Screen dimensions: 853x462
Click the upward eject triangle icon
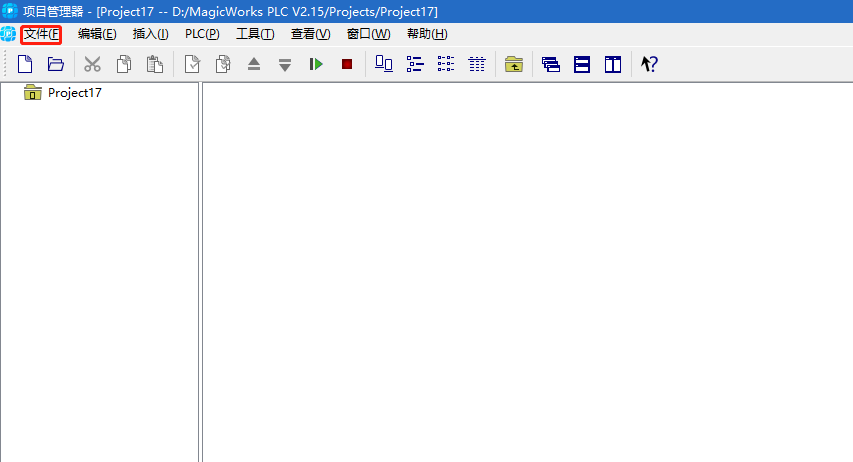pyautogui.click(x=254, y=64)
